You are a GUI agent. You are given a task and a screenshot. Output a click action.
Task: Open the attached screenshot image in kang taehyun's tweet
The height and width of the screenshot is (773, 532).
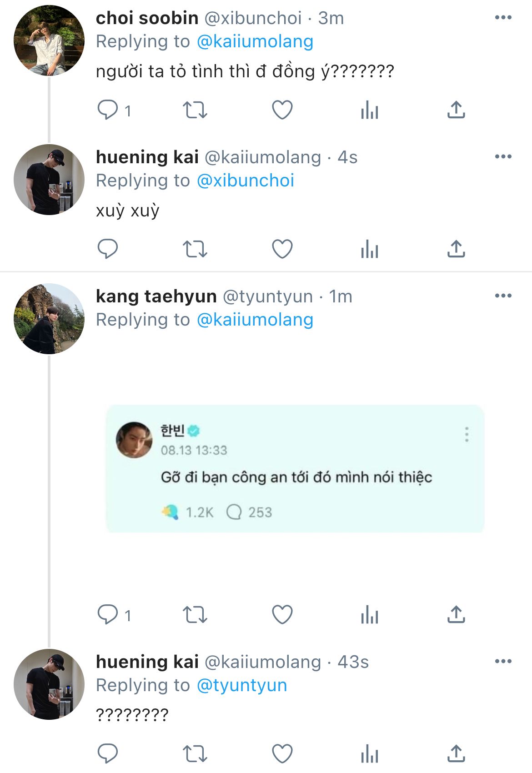[295, 468]
